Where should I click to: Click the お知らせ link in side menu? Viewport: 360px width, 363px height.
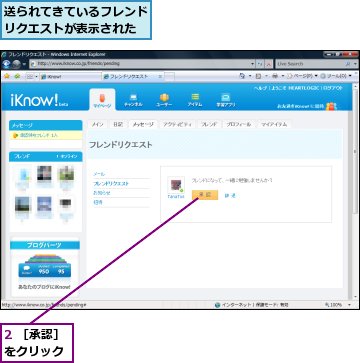(x=102, y=193)
